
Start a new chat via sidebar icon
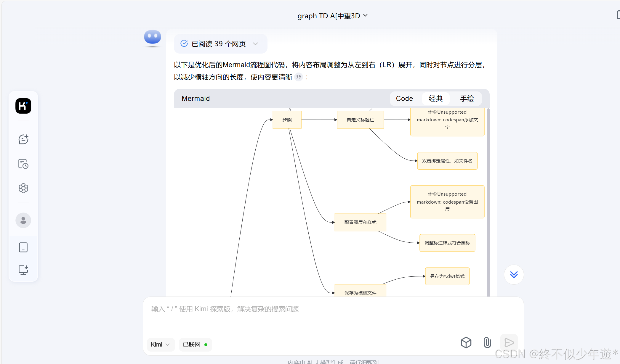23,139
